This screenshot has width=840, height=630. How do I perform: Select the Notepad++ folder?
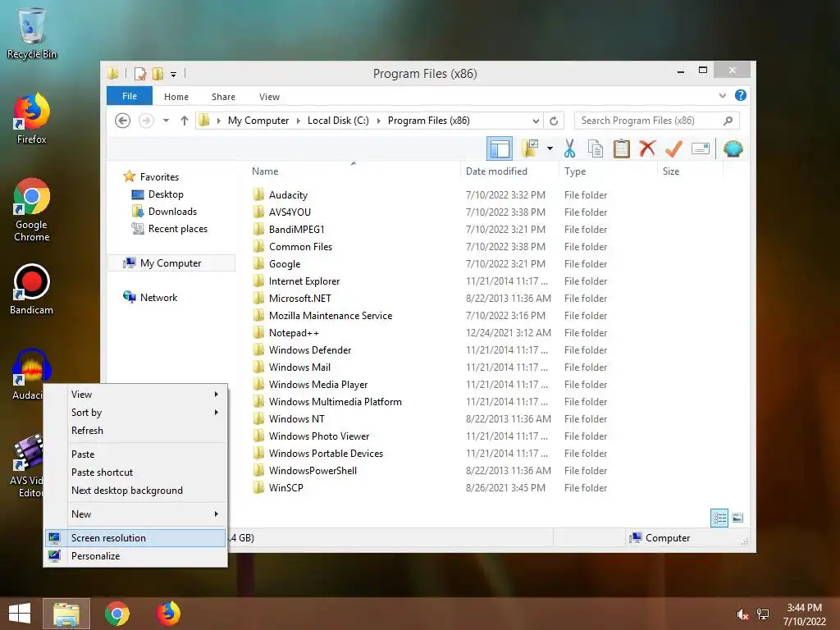point(294,333)
